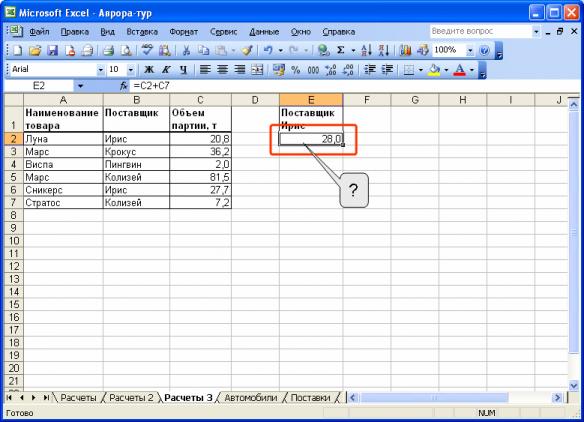Click the Fill Color bucket swatch

434,70
